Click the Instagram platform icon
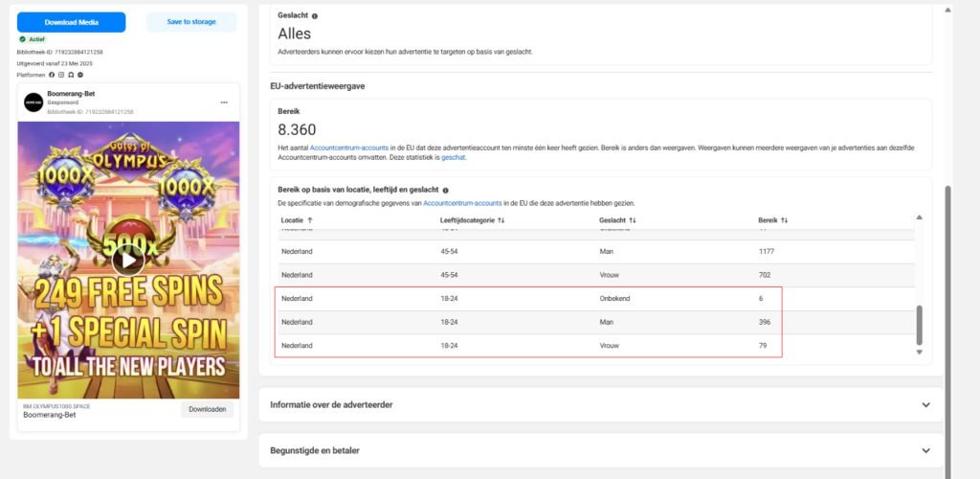This screenshot has width=980, height=479. click(x=61, y=75)
